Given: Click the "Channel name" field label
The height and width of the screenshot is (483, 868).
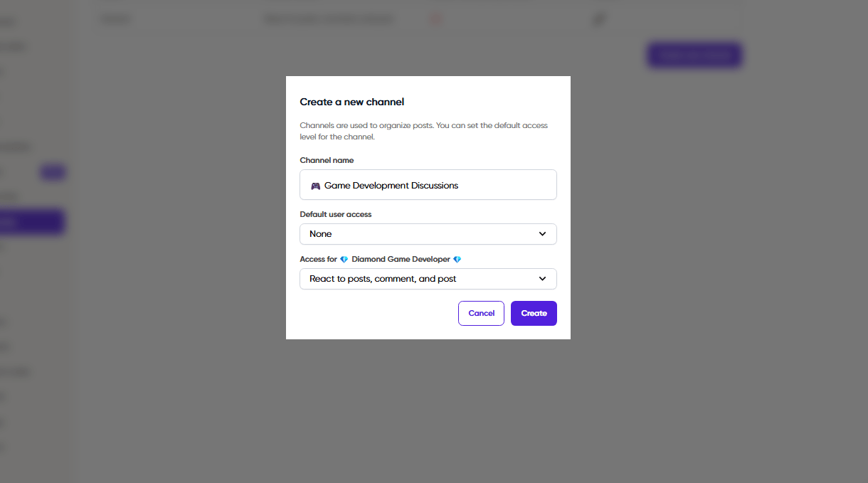Looking at the screenshot, I should click(327, 161).
